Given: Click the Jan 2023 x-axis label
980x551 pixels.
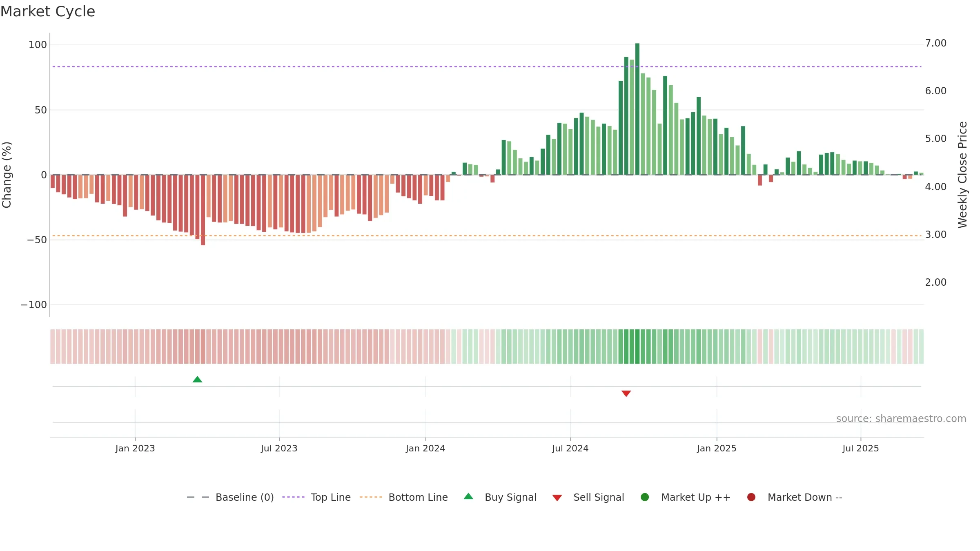Looking at the screenshot, I should point(135,448).
